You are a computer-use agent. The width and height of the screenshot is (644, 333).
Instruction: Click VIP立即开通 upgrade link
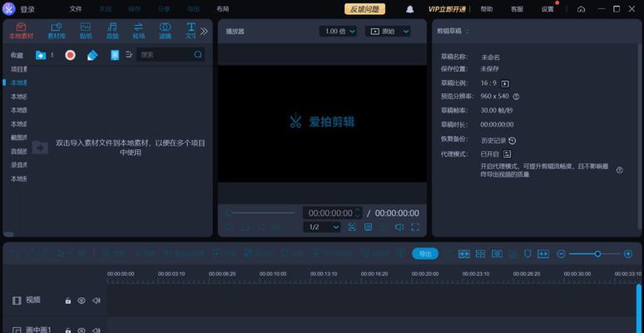pyautogui.click(x=447, y=9)
